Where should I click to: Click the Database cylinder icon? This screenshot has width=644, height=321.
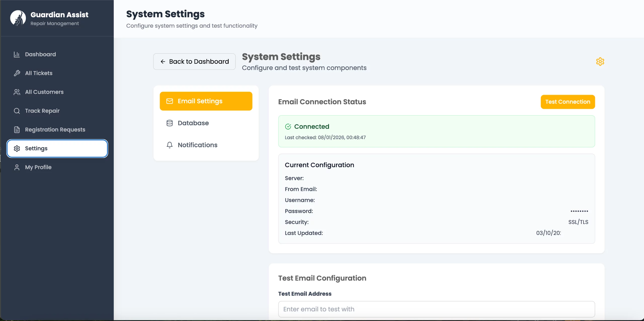pyautogui.click(x=170, y=123)
